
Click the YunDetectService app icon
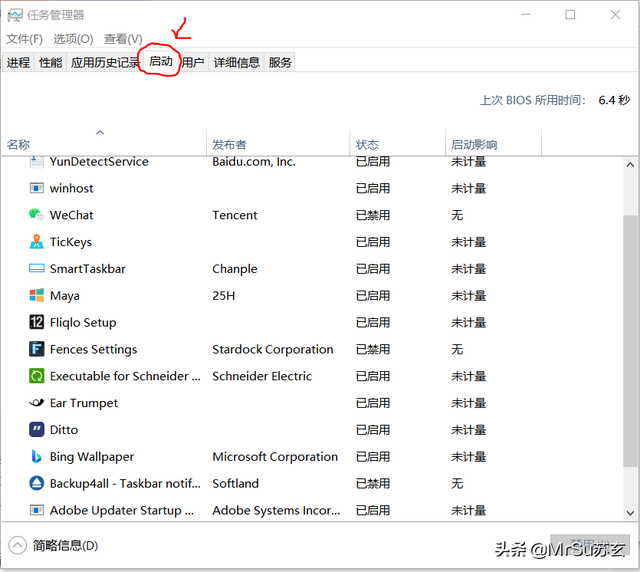(36, 162)
